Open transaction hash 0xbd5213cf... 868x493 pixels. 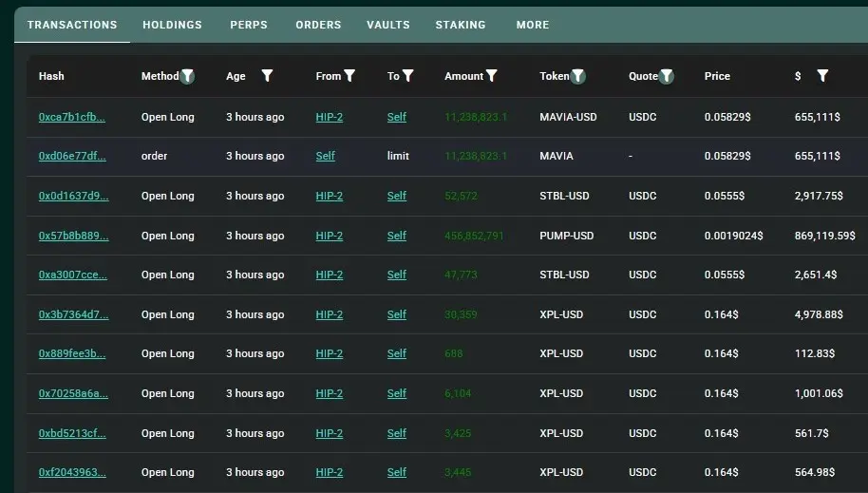coord(72,433)
